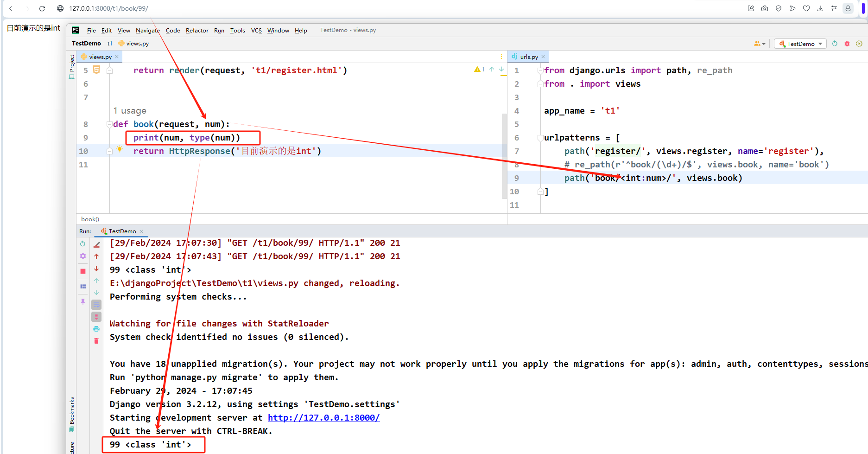Click the browser shield protection icon
The width and height of the screenshot is (868, 454).
[779, 8]
